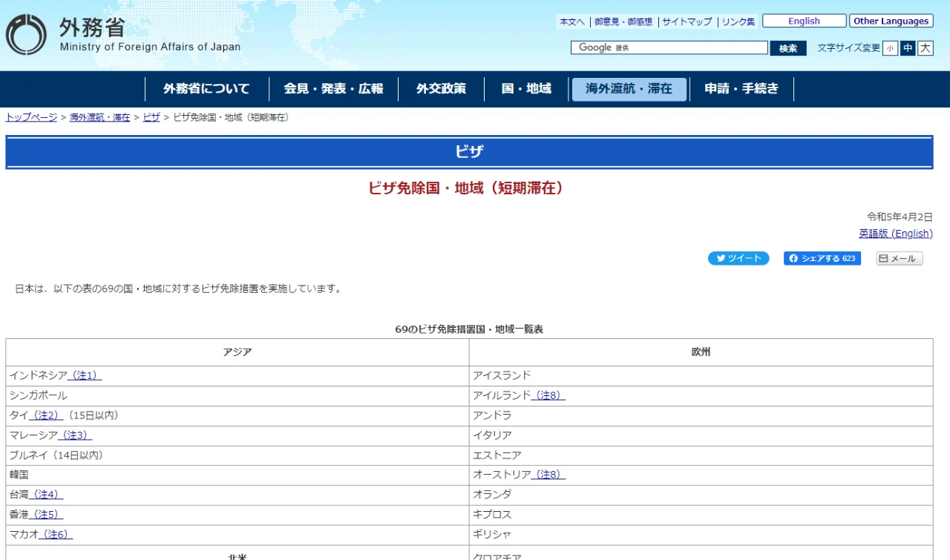
Task: Open the 申請・手続き menu item
Action: 741,89
